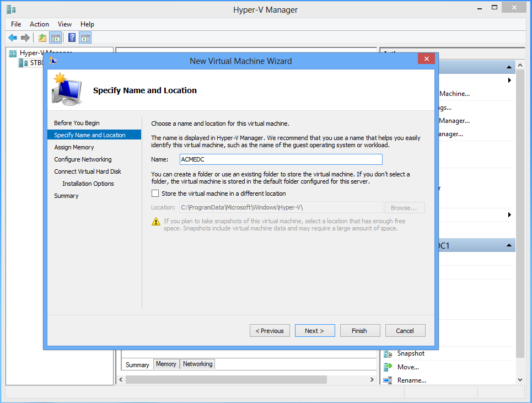532x403 pixels.
Task: Click the Snapshot action icon
Action: pyautogui.click(x=388, y=353)
